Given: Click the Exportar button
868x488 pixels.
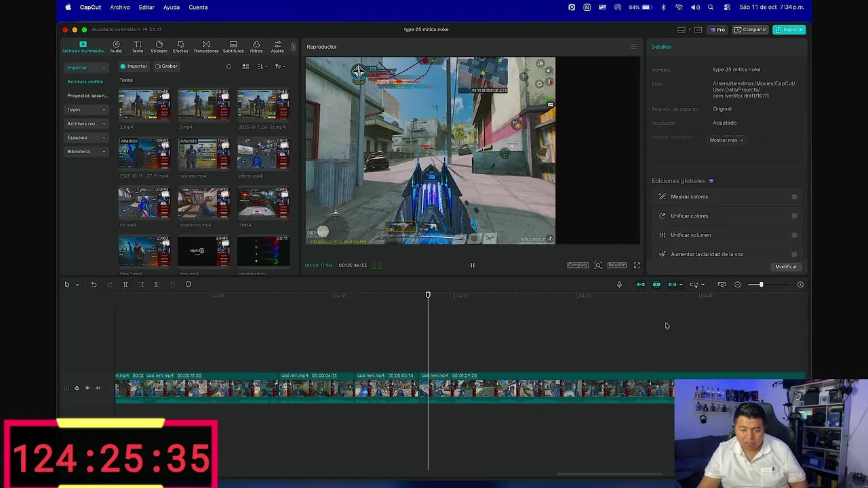Looking at the screenshot, I should point(789,30).
